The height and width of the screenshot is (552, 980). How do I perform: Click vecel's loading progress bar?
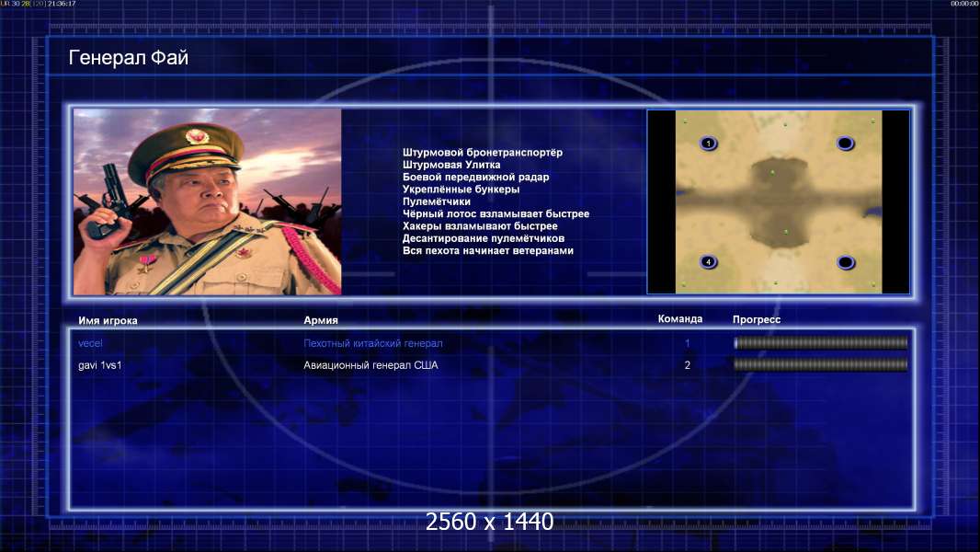coord(821,342)
